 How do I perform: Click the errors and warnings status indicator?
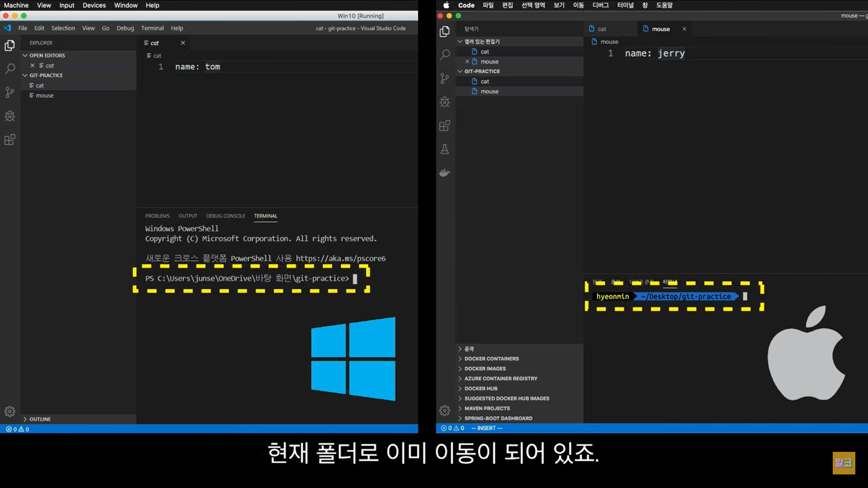pos(17,429)
